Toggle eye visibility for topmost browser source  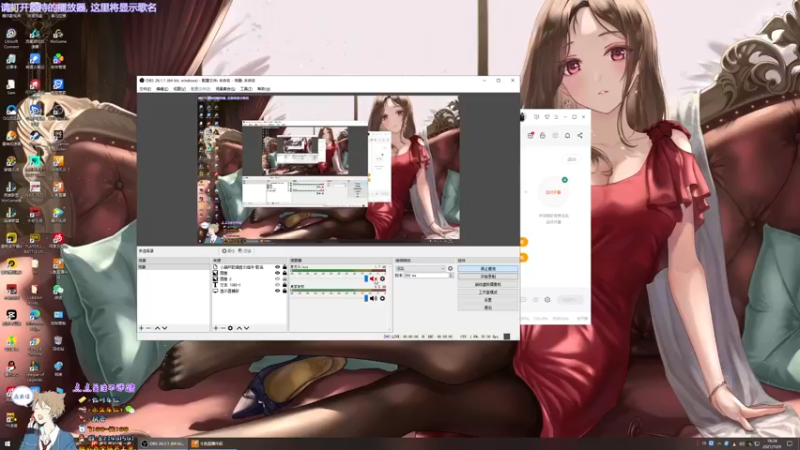click(x=278, y=267)
